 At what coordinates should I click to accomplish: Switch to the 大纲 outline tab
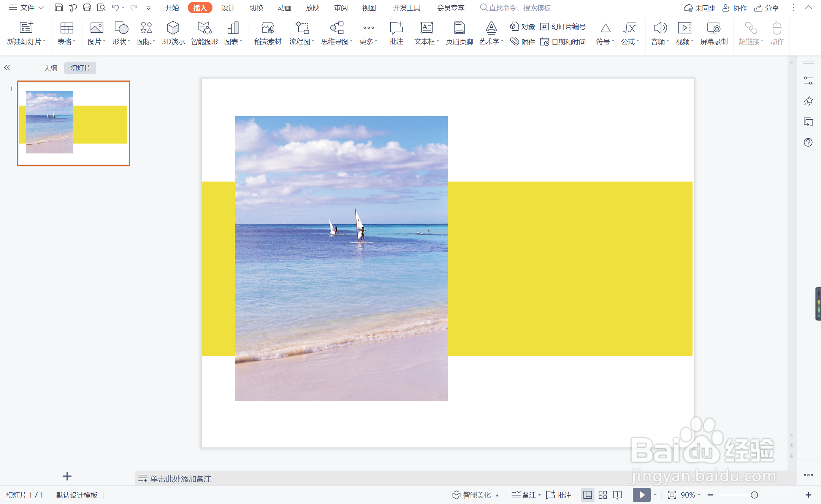click(50, 68)
